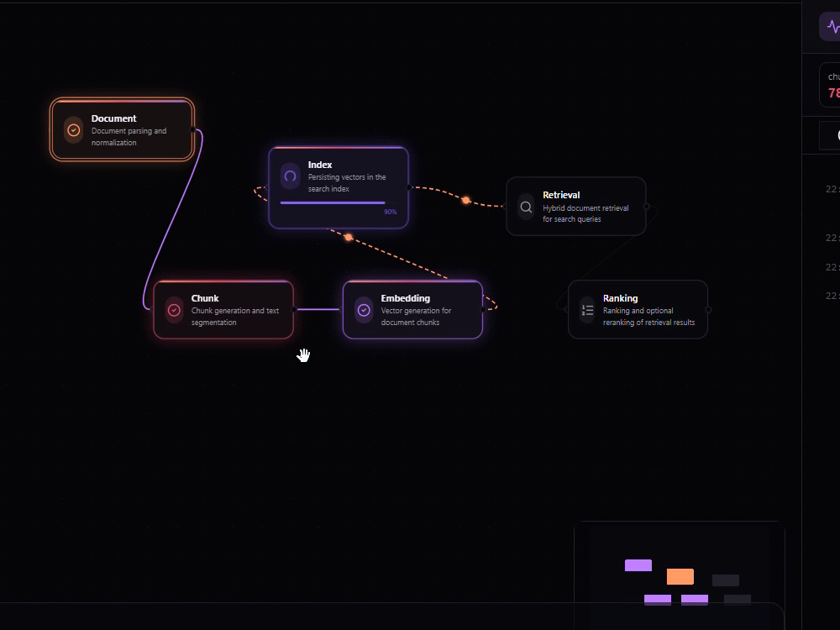
Task: Select the Ranking node title
Action: click(621, 298)
